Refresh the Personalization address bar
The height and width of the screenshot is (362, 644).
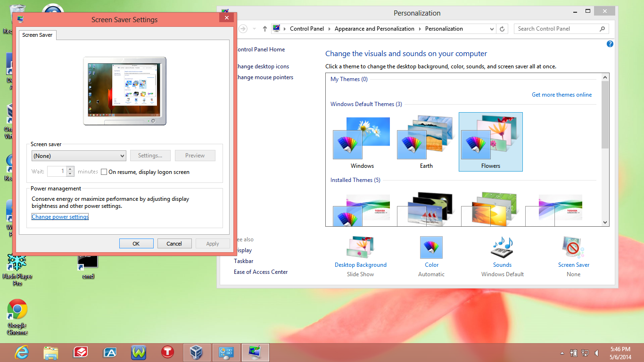click(503, 29)
